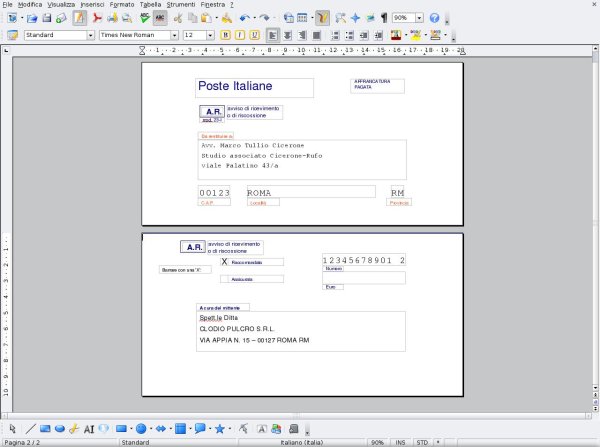Select the Line drawing tool
Screen dimensions: 600x447
[30, 429]
